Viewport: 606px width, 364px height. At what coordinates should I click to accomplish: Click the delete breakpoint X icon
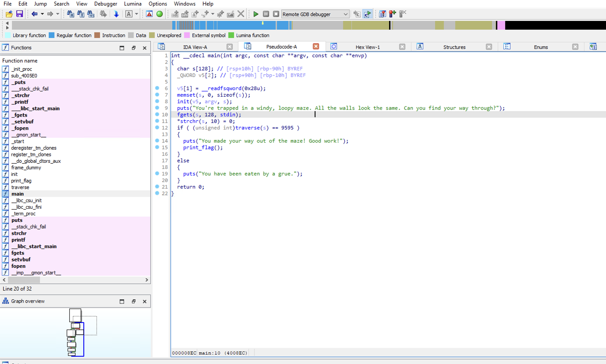[x=403, y=14]
